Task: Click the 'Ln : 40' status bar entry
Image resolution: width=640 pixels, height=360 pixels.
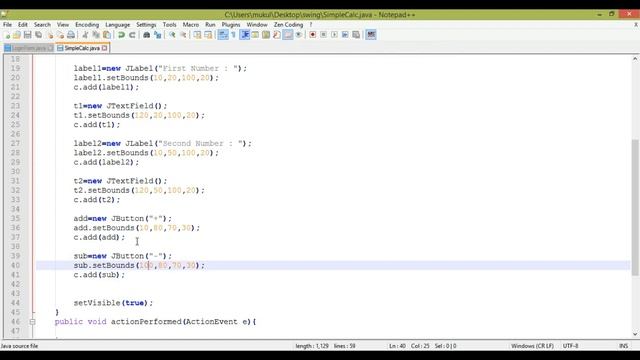Action: (x=397, y=346)
